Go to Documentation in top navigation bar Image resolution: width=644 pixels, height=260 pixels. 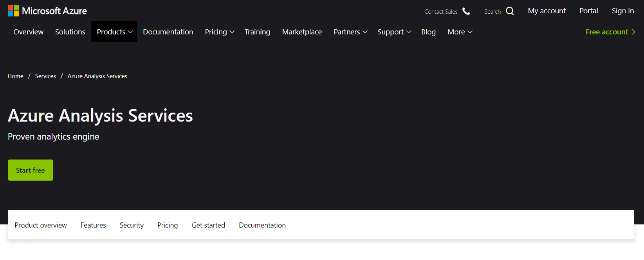click(168, 32)
